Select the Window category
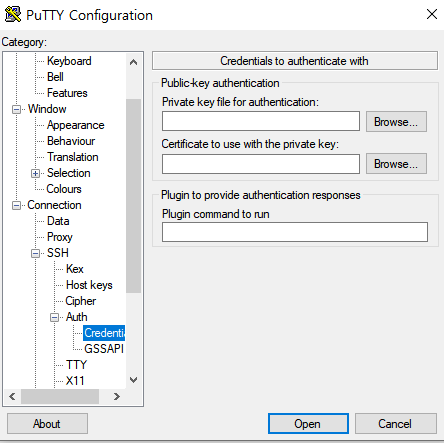 (47, 109)
